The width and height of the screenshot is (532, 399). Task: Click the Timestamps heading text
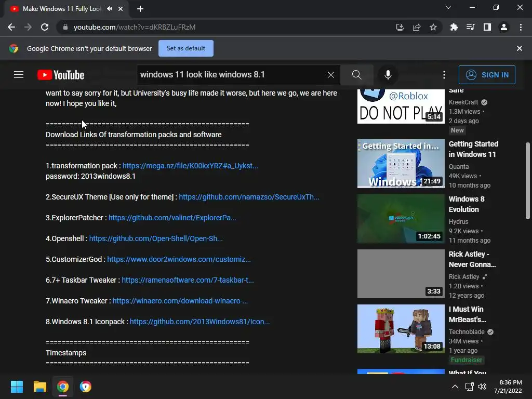[x=66, y=353]
